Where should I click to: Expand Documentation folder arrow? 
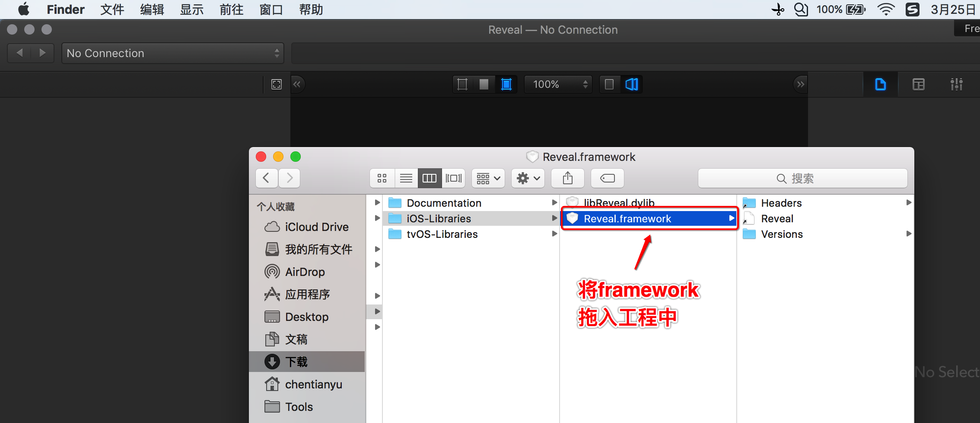[x=554, y=202]
